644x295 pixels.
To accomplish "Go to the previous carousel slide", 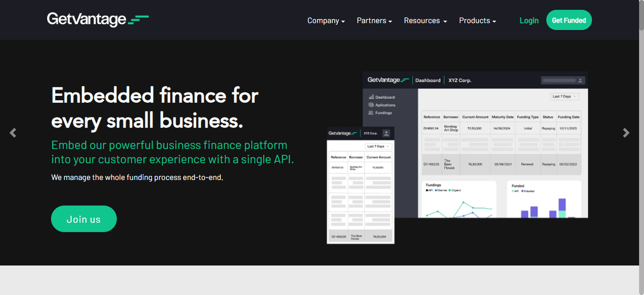I will pos(13,133).
